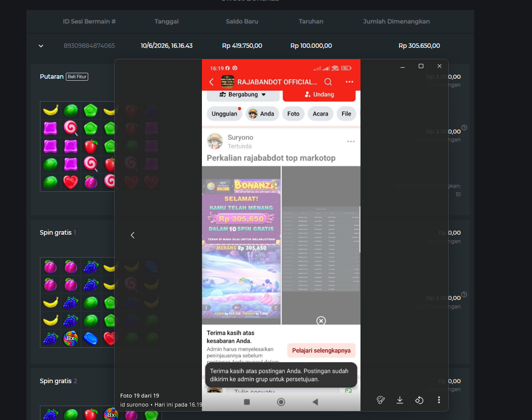Click the Rp 305.650,00 winnings value

coord(419,46)
